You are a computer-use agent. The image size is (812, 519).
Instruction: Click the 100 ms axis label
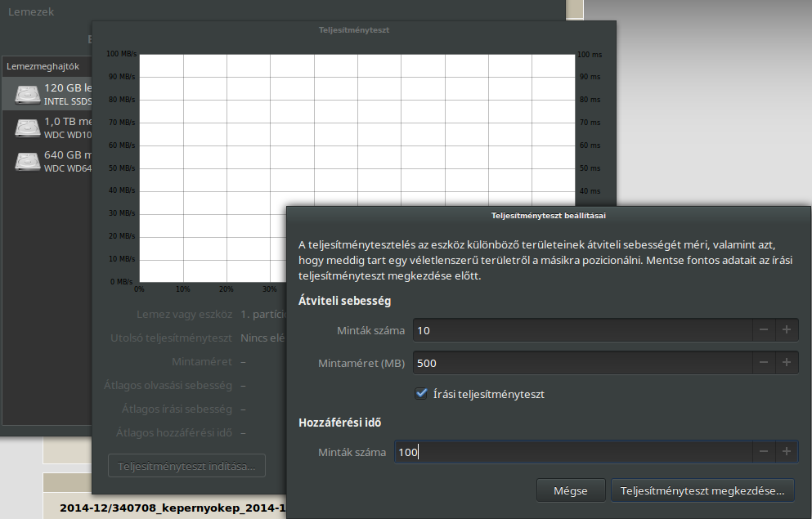pos(590,54)
